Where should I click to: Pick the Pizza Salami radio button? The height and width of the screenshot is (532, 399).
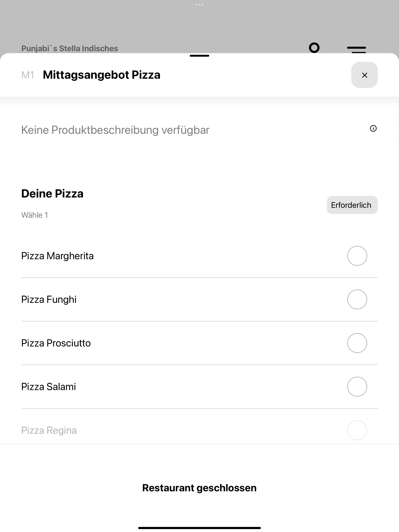[x=357, y=387]
